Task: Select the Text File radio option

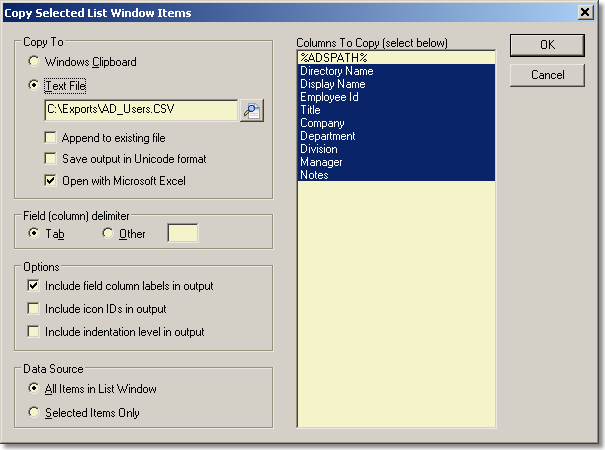Action: pyautogui.click(x=35, y=86)
